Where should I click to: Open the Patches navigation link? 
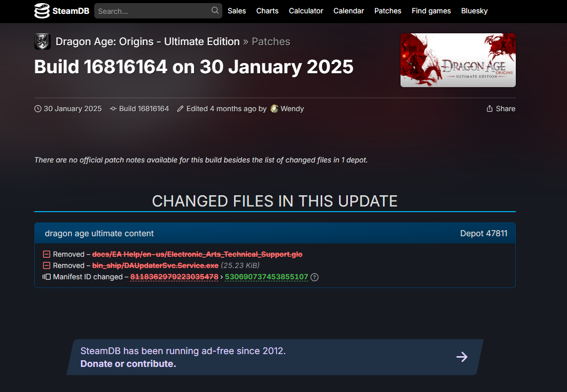pos(388,11)
